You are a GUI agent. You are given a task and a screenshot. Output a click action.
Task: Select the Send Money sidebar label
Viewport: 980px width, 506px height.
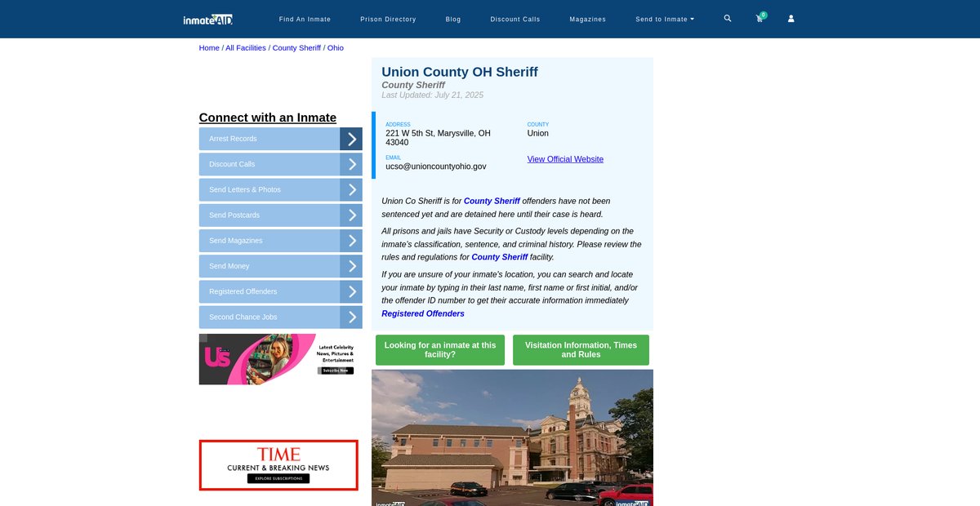click(x=229, y=266)
